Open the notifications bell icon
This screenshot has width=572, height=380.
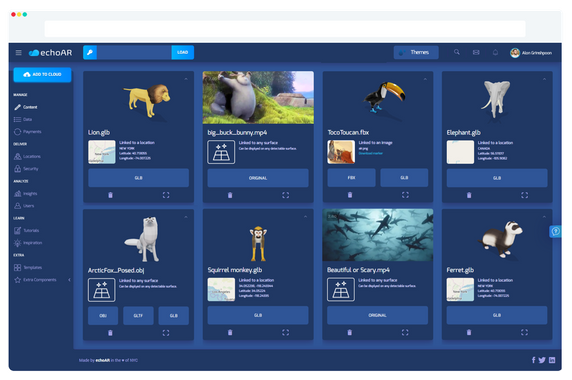point(495,52)
